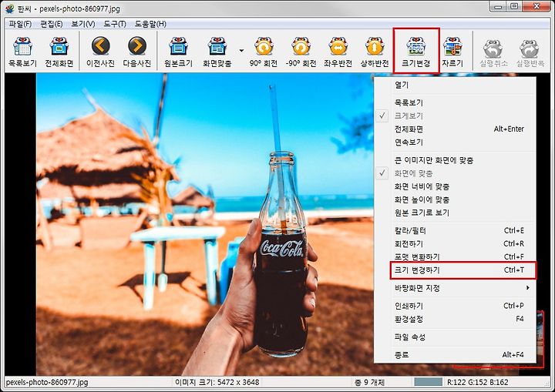Open 파일 속성 from context menu
The width and height of the screenshot is (555, 392).
(455, 337)
